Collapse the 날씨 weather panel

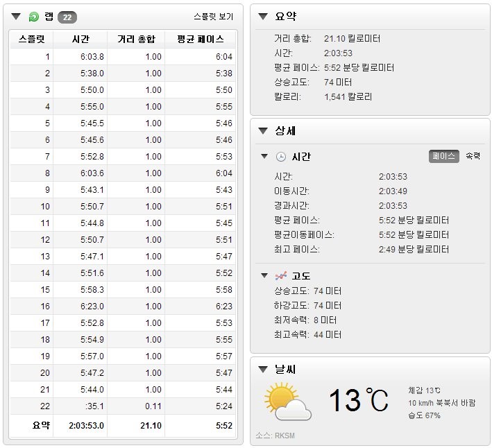point(263,370)
